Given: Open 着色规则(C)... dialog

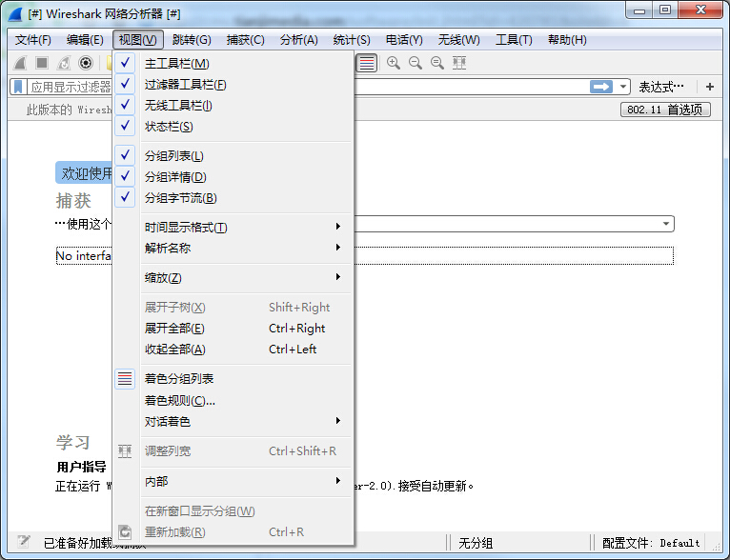Looking at the screenshot, I should (233, 400).
